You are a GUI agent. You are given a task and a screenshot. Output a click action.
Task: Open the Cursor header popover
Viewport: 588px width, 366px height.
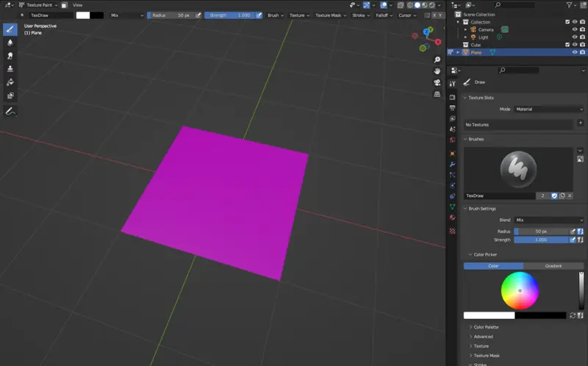coord(407,15)
